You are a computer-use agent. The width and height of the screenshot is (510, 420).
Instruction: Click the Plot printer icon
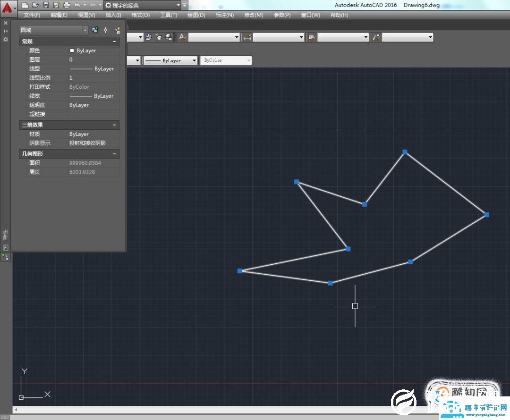pos(67,5)
